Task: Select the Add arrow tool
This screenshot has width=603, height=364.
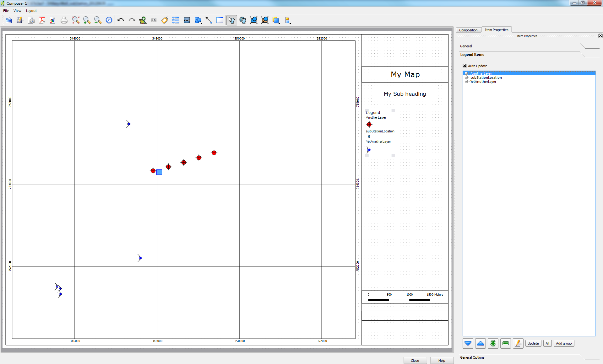Action: coord(209,20)
